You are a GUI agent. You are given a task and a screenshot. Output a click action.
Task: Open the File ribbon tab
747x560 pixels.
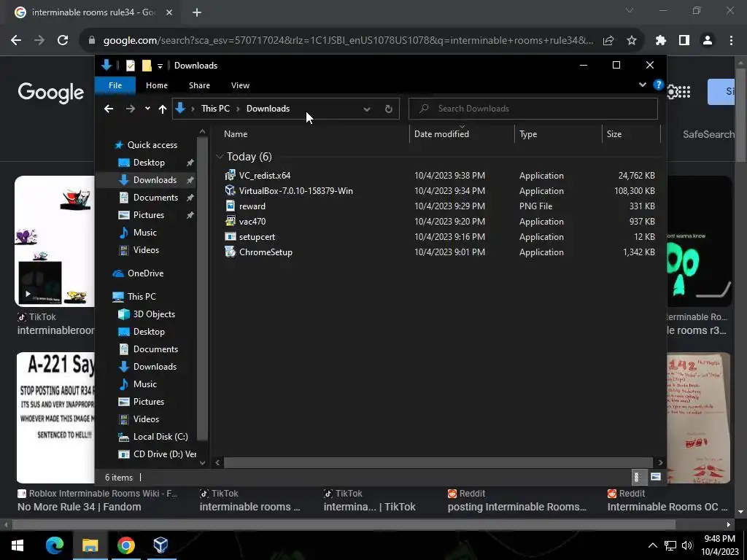(x=115, y=85)
